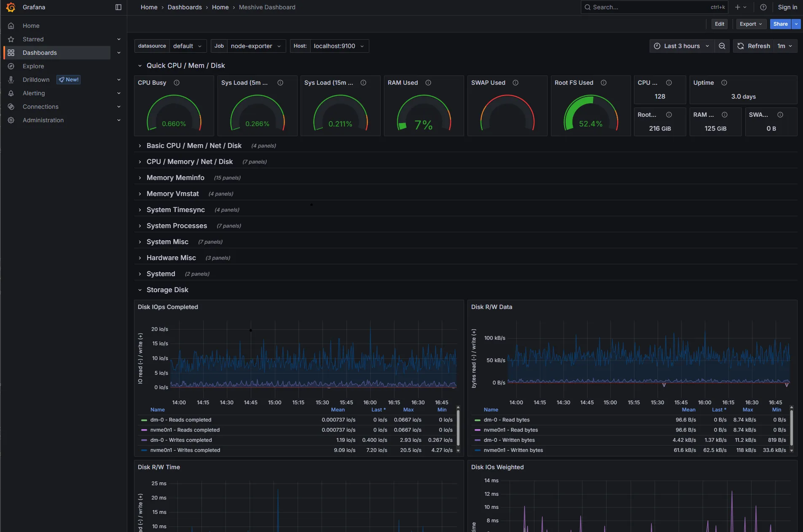
Task: Expand the Administration sidebar section chevron
Action: pos(119,120)
